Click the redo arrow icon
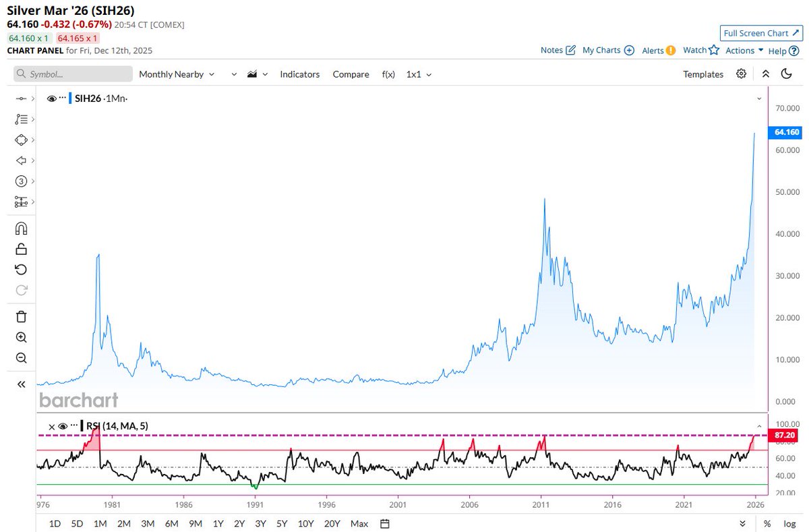The width and height of the screenshot is (809, 532). click(21, 291)
